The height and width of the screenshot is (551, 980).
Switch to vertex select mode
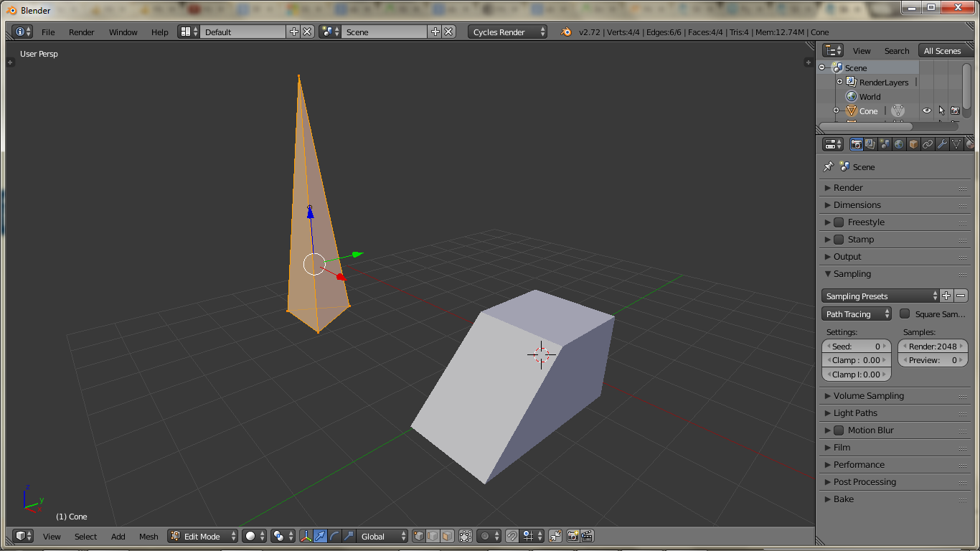419,536
